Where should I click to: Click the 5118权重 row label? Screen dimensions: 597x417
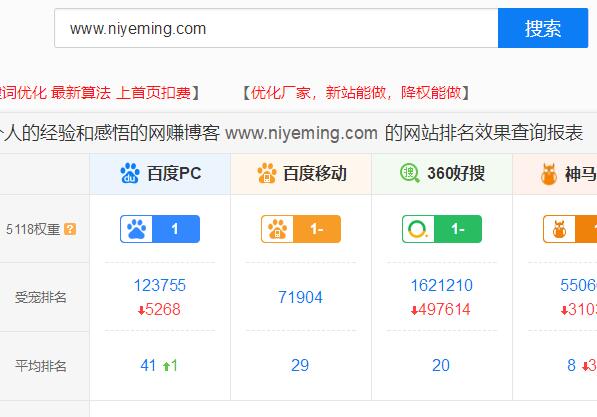tap(33, 229)
